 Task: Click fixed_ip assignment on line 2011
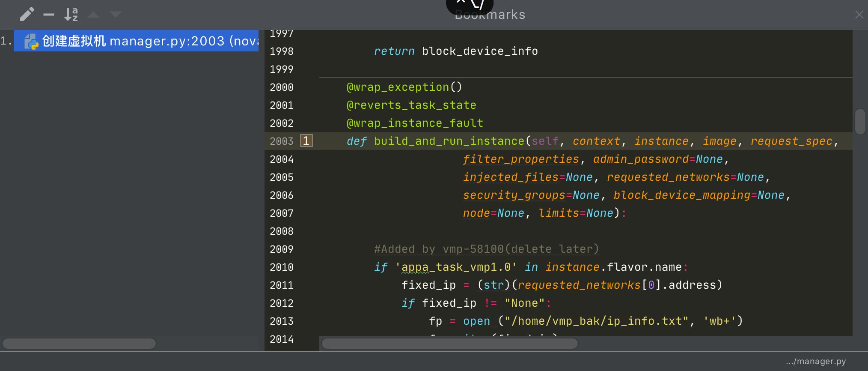click(x=562, y=285)
